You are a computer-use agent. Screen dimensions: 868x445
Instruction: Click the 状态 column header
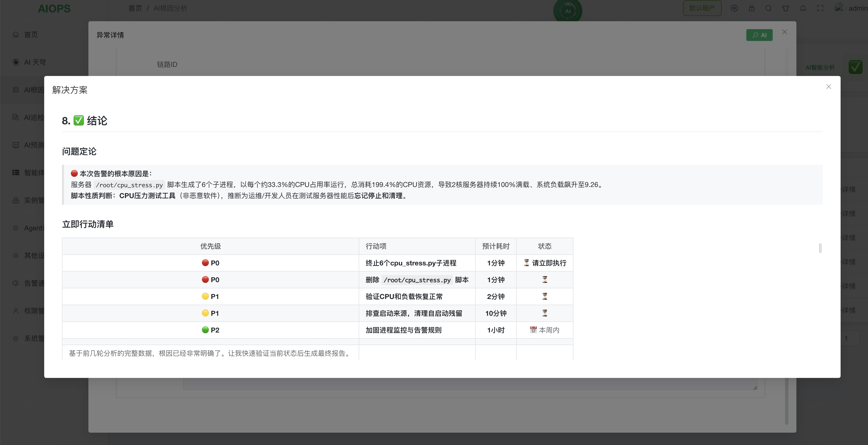tap(545, 246)
